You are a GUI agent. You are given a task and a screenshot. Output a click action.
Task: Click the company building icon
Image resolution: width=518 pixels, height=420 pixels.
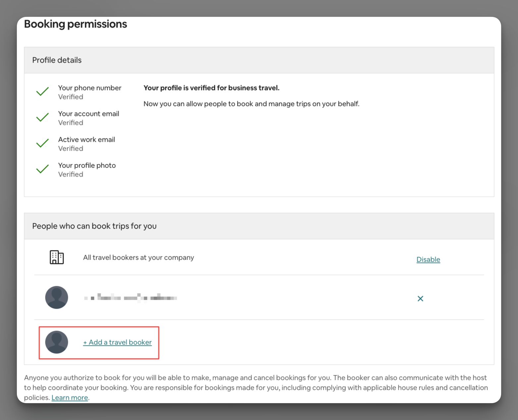click(57, 257)
